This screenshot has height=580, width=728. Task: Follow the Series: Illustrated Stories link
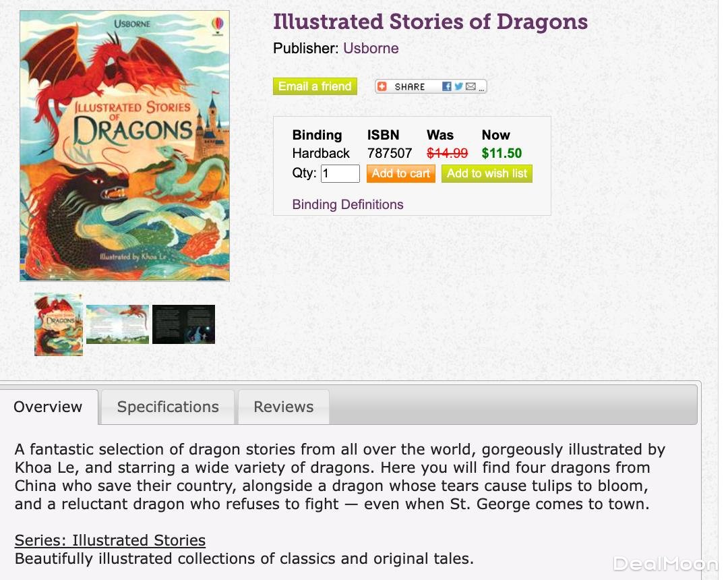point(110,540)
